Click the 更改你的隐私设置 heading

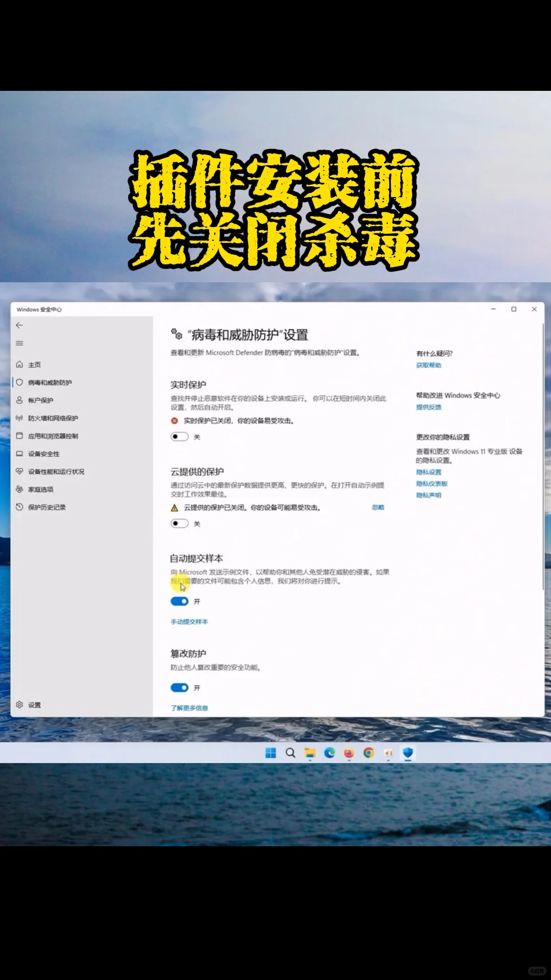click(443, 437)
